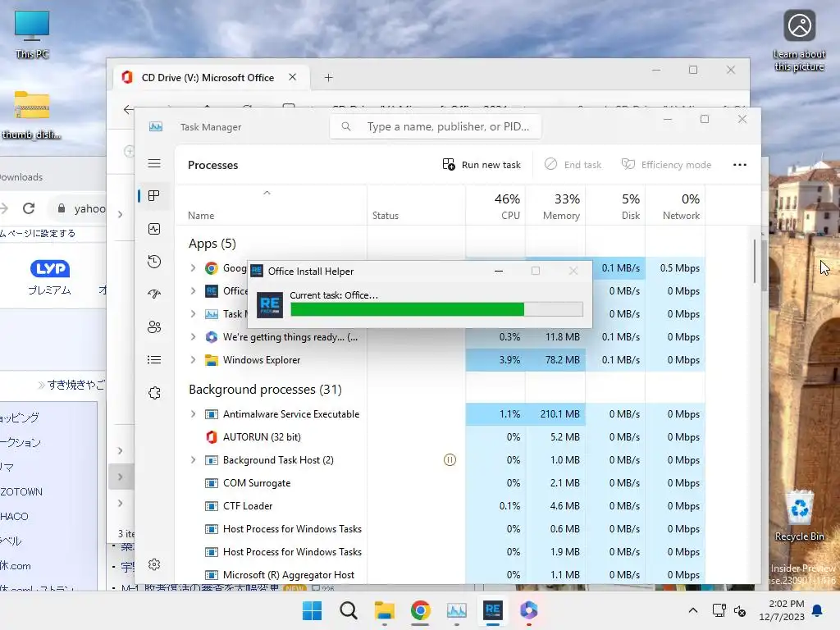Viewport: 840px width, 630px height.
Task: Expand the Office app process group
Action: (x=194, y=291)
